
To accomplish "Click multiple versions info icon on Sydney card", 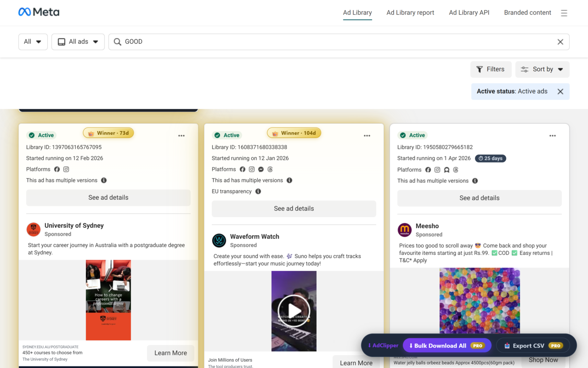I will pos(104,180).
